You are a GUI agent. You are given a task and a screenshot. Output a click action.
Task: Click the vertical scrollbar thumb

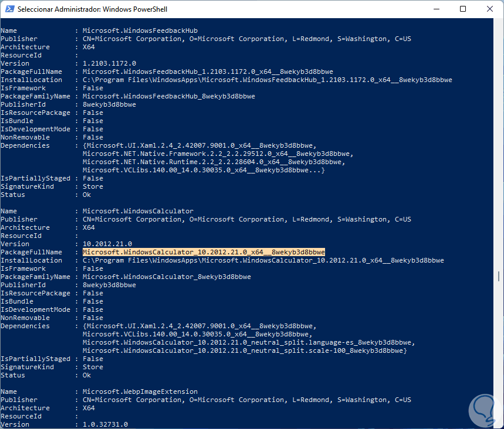coord(499,276)
